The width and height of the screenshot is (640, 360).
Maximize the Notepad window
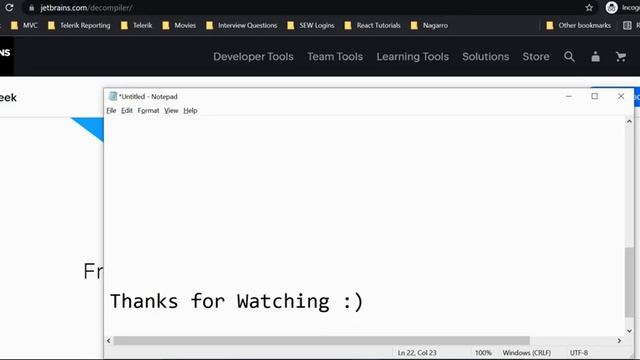click(595, 96)
